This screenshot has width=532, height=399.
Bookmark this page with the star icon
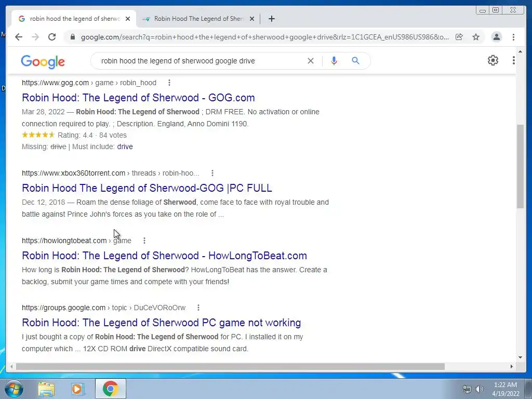[x=476, y=37]
